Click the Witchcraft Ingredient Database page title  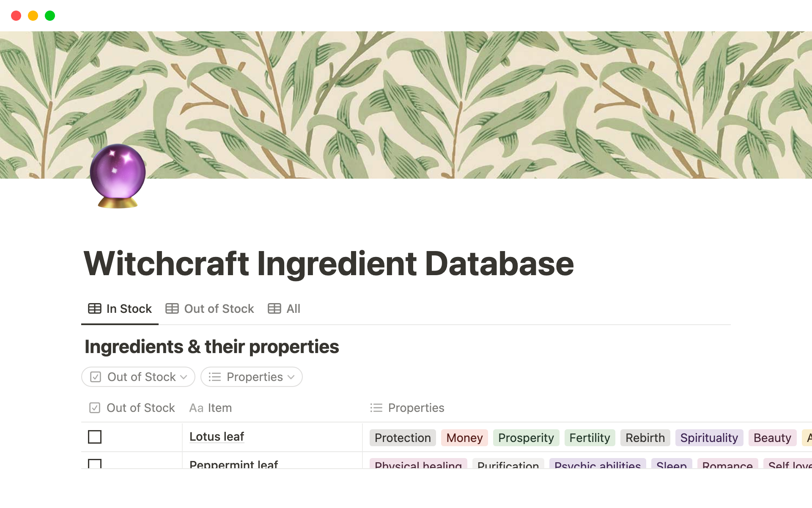329,263
